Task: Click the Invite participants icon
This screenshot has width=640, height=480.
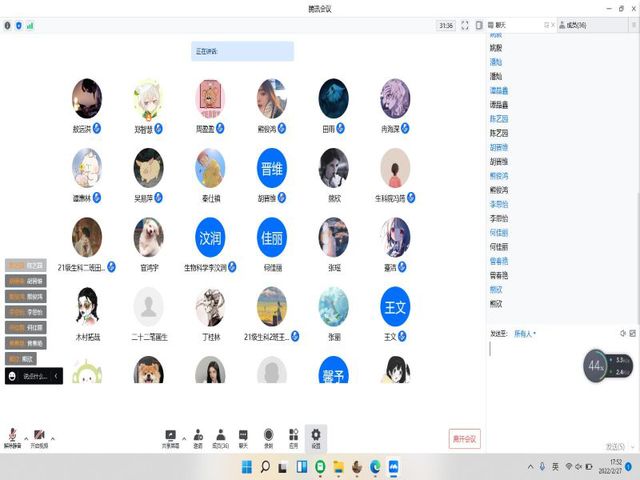Action: coord(198,437)
